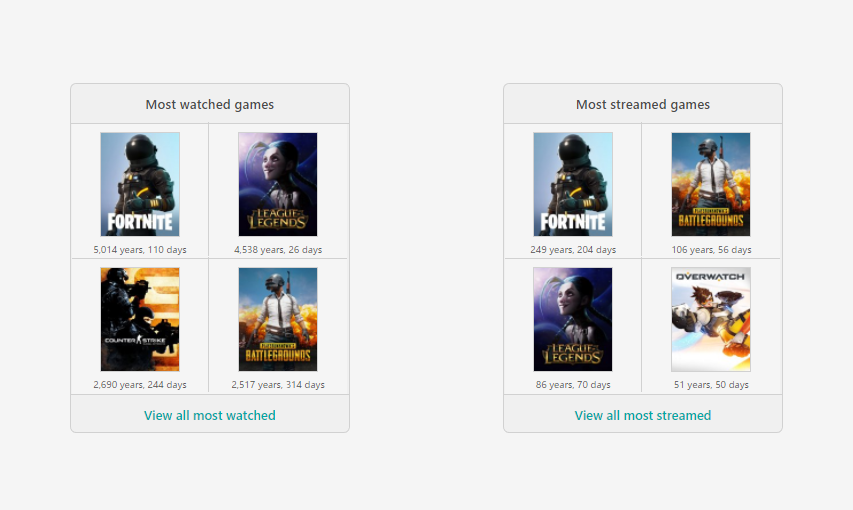This screenshot has height=510, width=853.
Task: Open Counter-Strike cover in Most watched games
Action: (x=140, y=319)
